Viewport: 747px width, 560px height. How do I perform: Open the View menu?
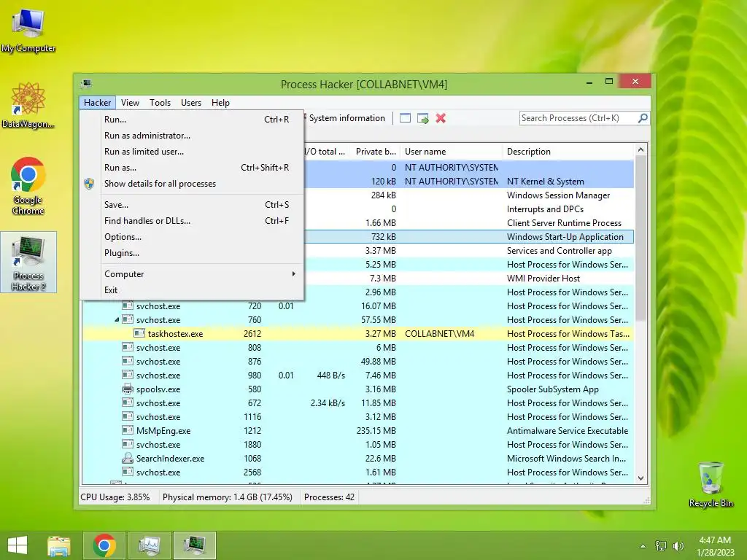pyautogui.click(x=130, y=102)
